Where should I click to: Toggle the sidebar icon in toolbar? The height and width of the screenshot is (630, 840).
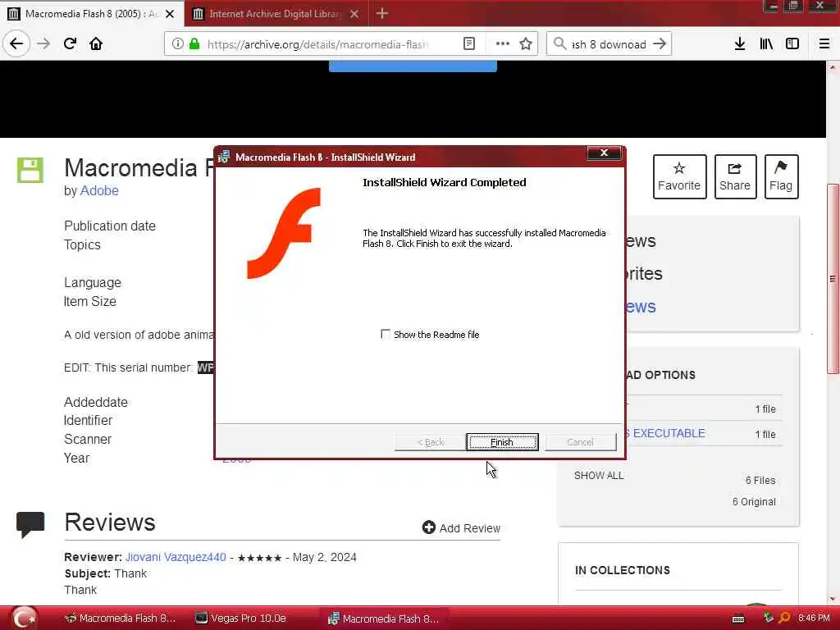(x=792, y=44)
